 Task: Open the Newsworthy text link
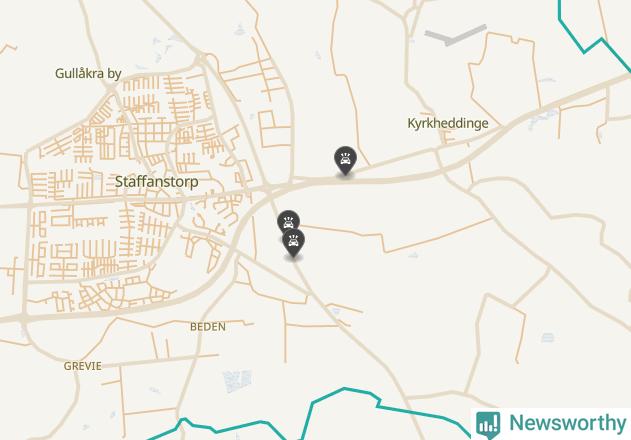(x=568, y=423)
